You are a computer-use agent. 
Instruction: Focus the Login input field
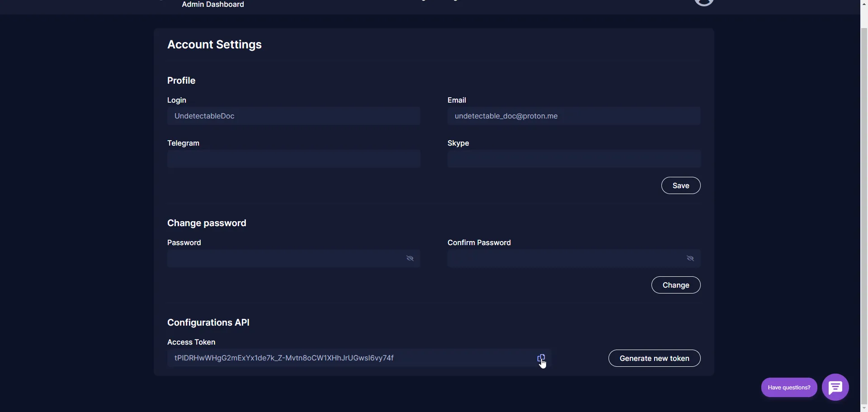pos(293,116)
